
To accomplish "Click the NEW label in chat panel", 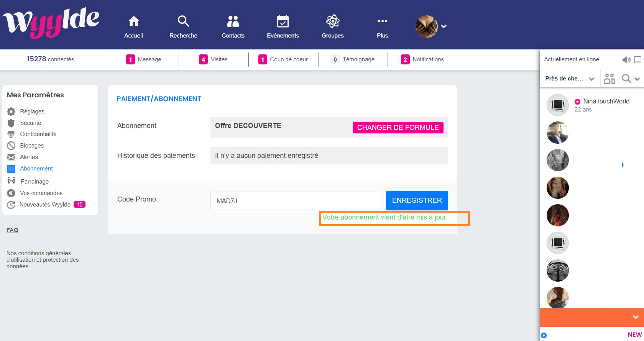I will pos(635,334).
